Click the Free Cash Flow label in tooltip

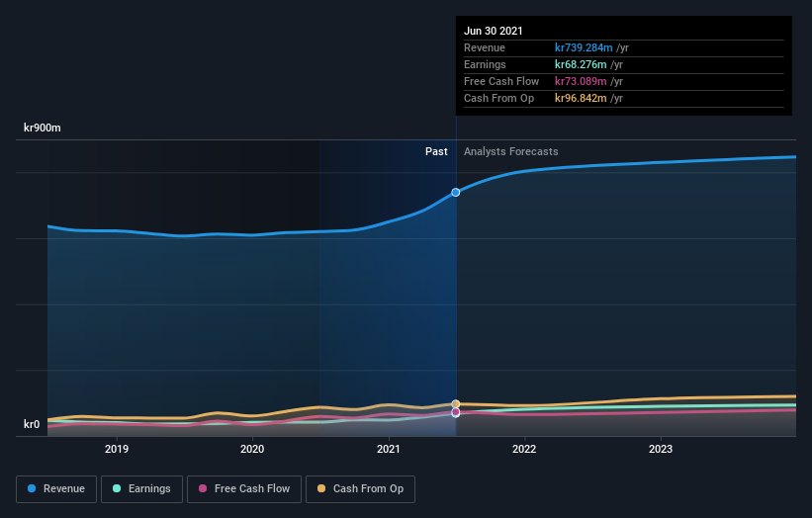[501, 81]
